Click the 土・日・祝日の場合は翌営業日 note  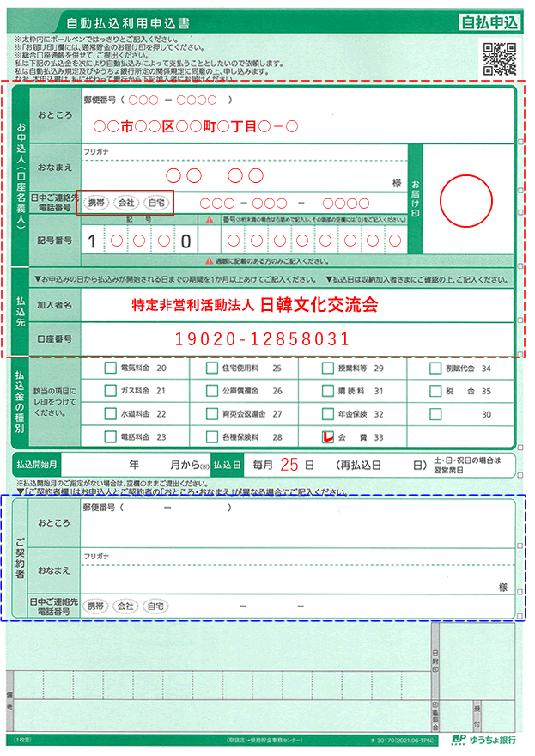click(x=467, y=465)
